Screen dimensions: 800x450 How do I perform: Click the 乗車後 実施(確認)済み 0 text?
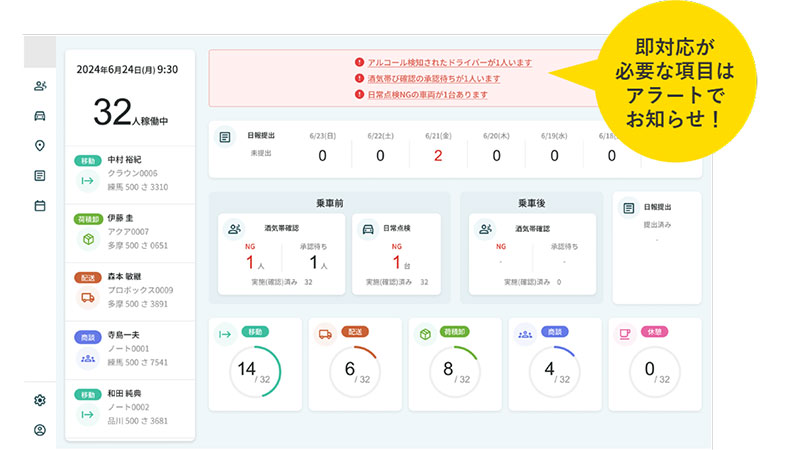532,282
